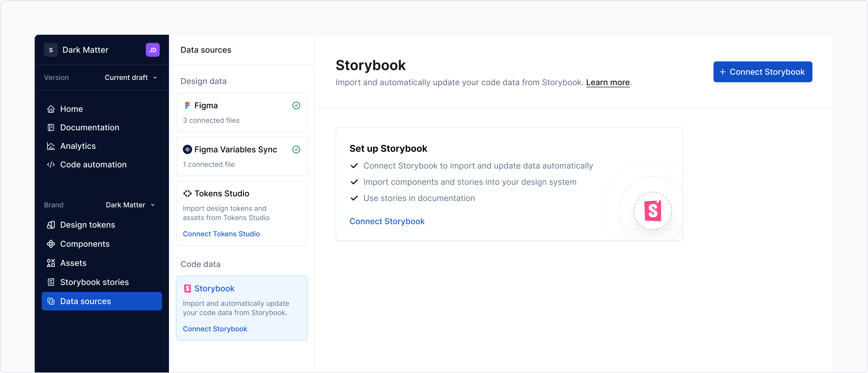The width and height of the screenshot is (868, 373).
Task: Click Connect Tokens Studio
Action: coord(221,234)
